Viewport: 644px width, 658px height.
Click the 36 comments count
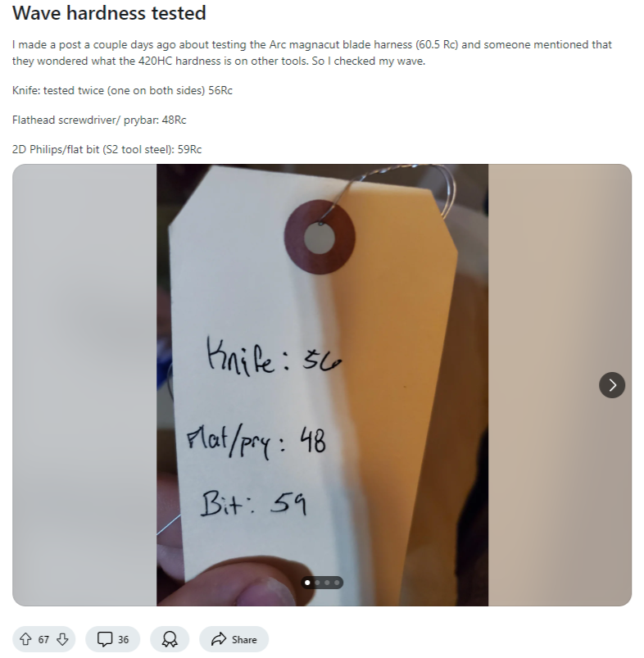(123, 639)
